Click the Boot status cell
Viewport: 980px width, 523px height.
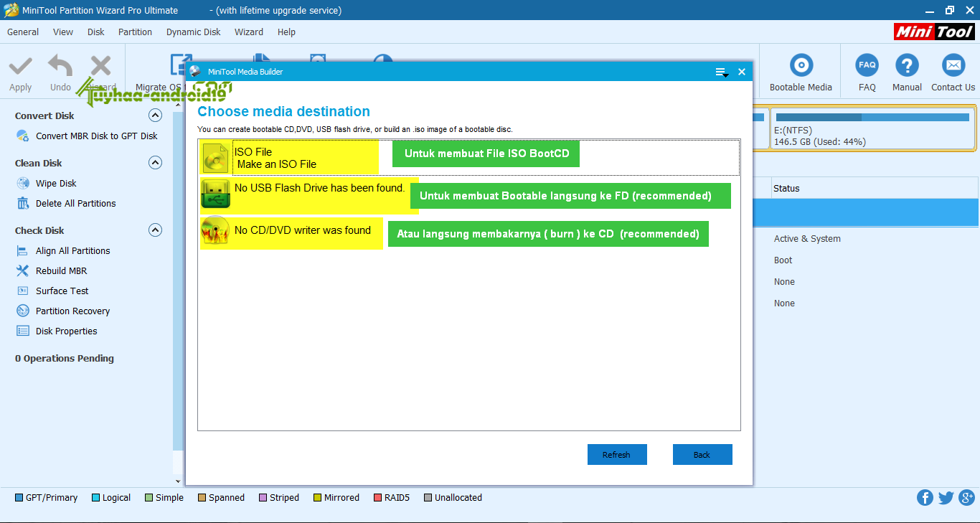click(x=783, y=260)
